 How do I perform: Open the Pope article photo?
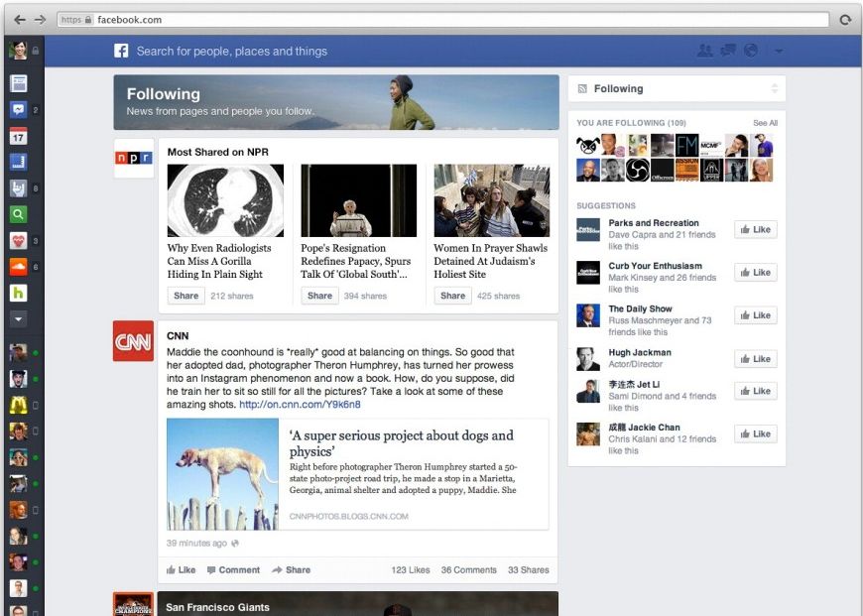coord(359,201)
